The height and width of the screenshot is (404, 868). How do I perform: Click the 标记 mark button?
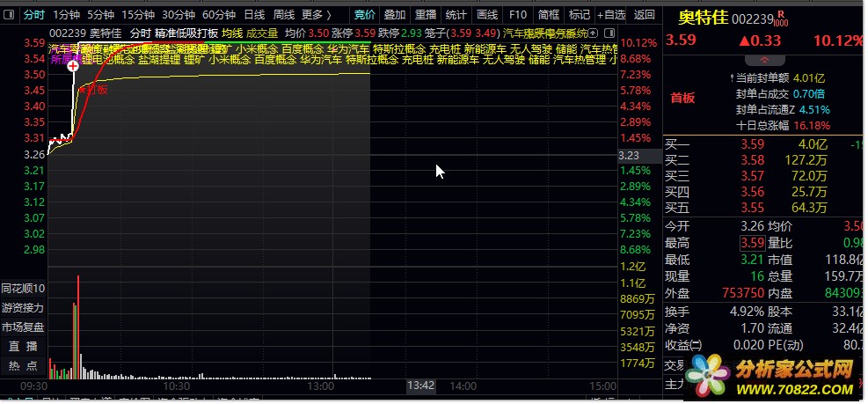(x=579, y=14)
